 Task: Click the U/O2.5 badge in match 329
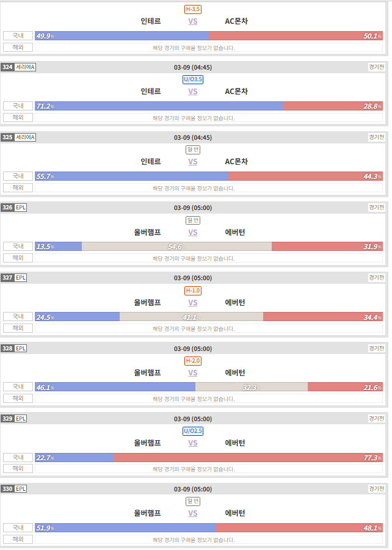(x=193, y=431)
